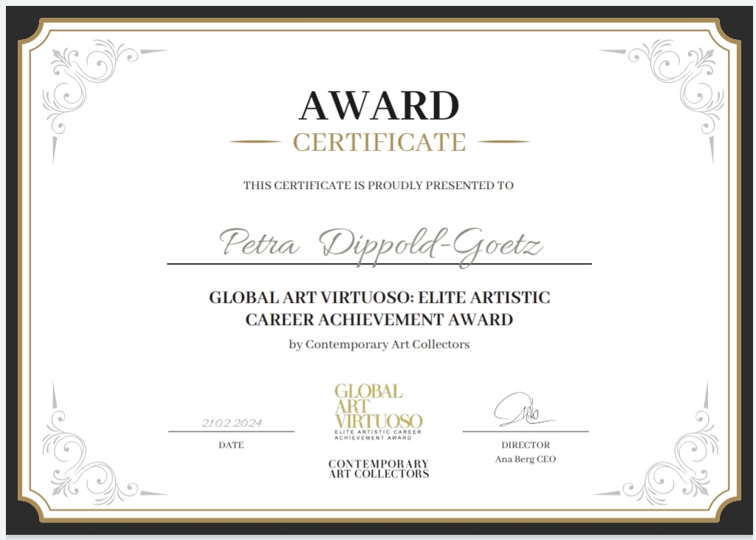
Task: Select the date value 21.02.2024
Action: 231,423
